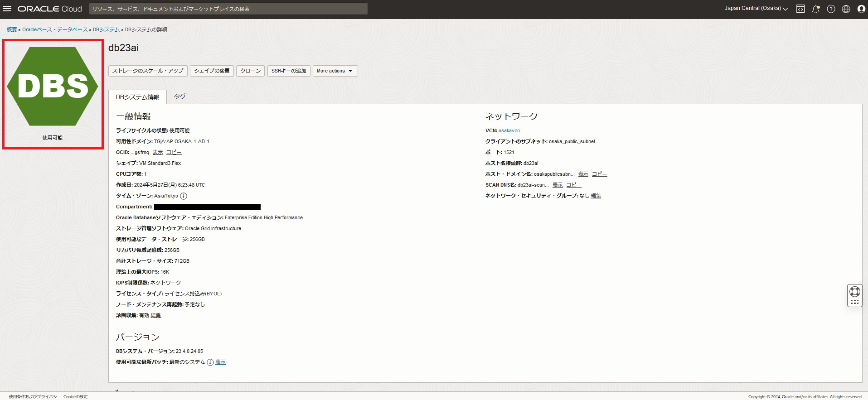Open the notifications bell

816,9
